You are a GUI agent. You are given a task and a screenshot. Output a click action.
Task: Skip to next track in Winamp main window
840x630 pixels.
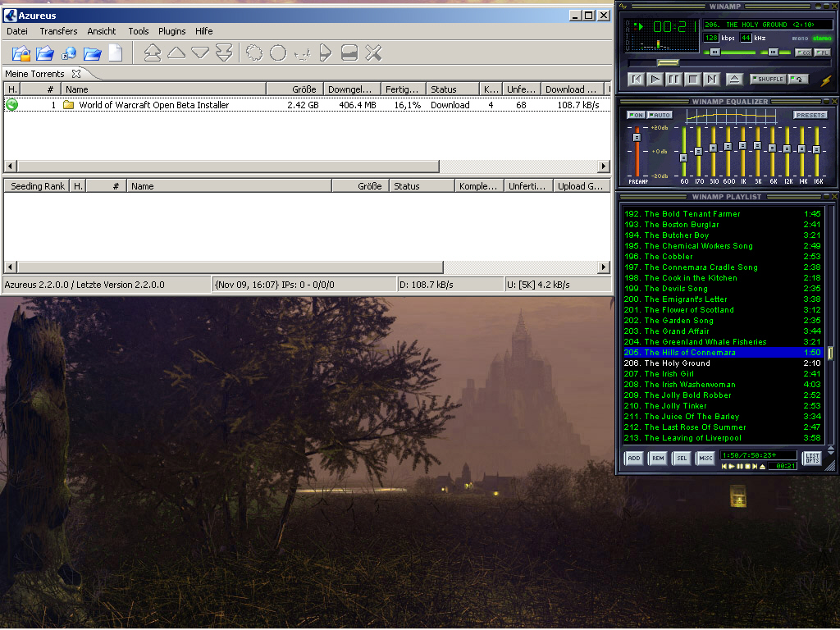click(711, 80)
